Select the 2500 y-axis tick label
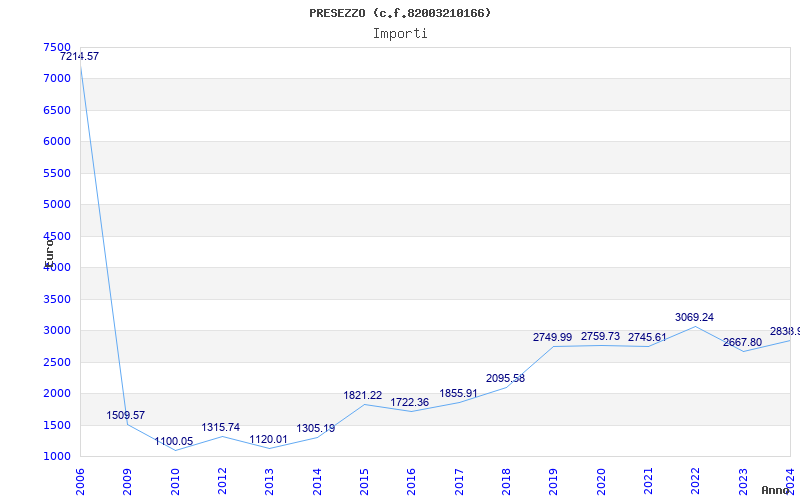 (57, 362)
